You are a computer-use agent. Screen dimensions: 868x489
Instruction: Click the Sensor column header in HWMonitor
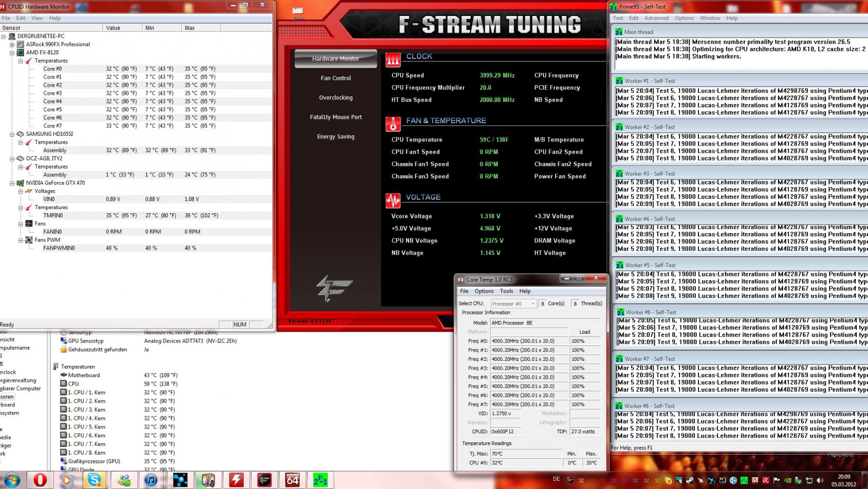click(x=51, y=28)
